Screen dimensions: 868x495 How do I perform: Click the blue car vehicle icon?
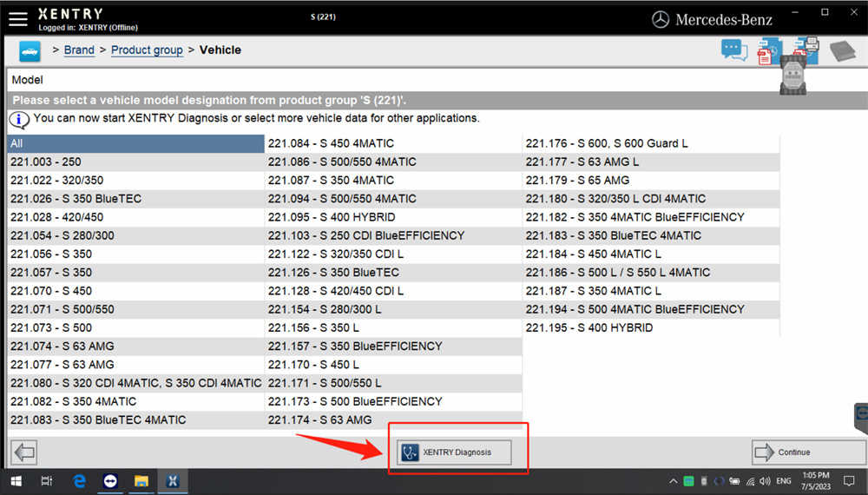pos(30,51)
